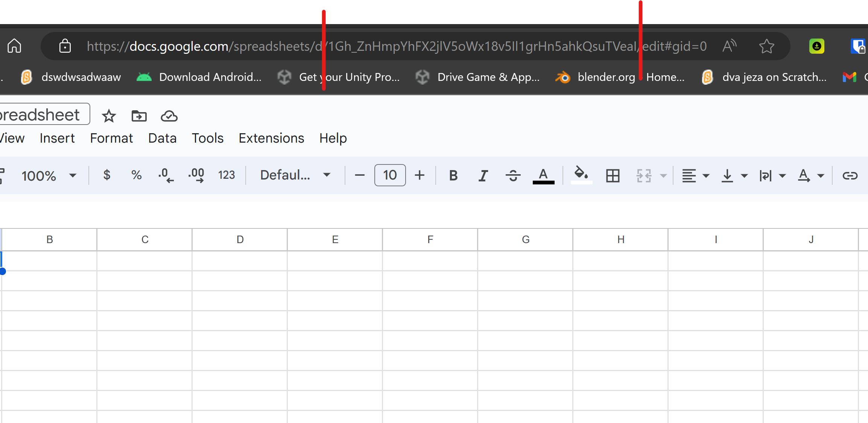
Task: Click Increase decimal places button
Action: click(x=196, y=175)
